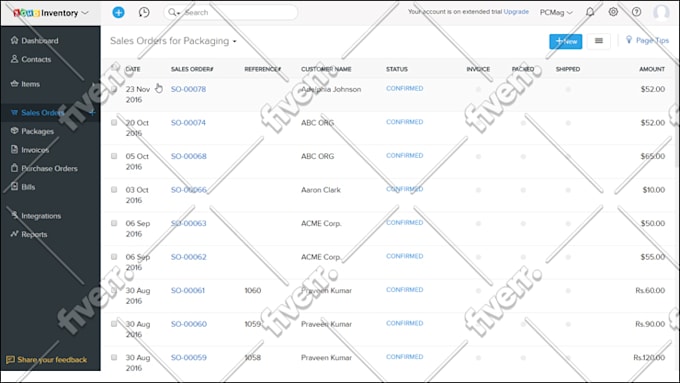This screenshot has width=680, height=383.
Task: Open the user profile avatar
Action: tap(661, 13)
